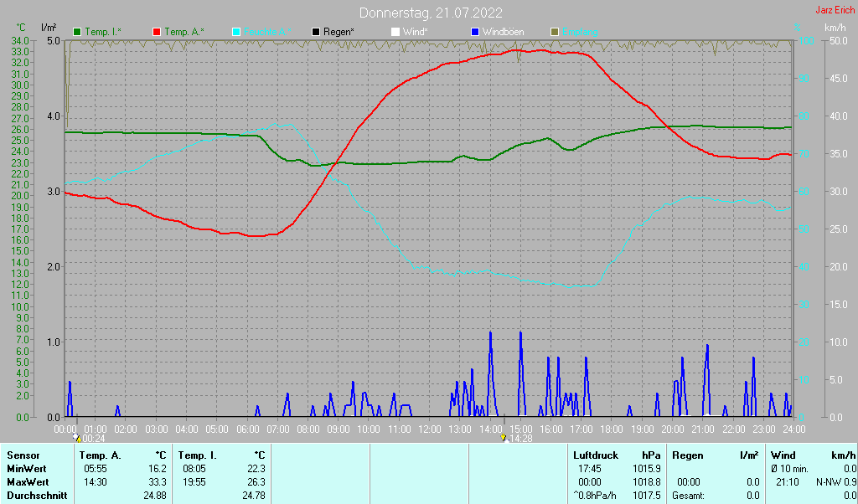Click the Temp. A. minimum value '16.2'

click(x=158, y=469)
